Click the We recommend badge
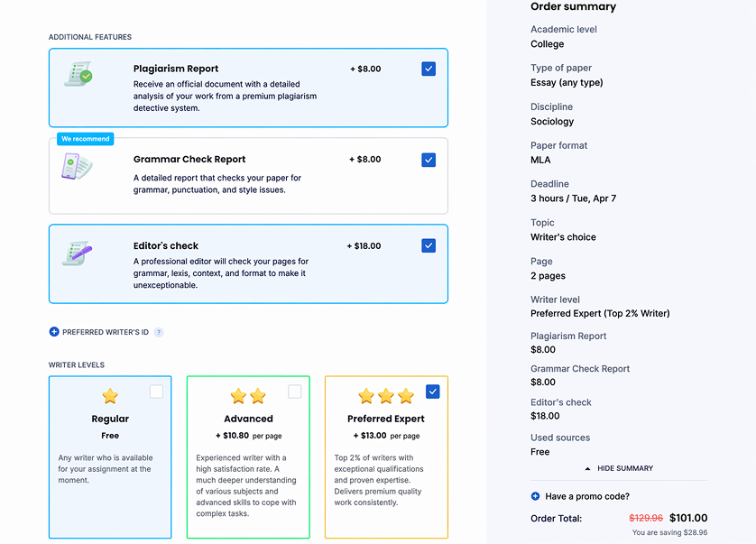The width and height of the screenshot is (756, 544). coord(86,139)
